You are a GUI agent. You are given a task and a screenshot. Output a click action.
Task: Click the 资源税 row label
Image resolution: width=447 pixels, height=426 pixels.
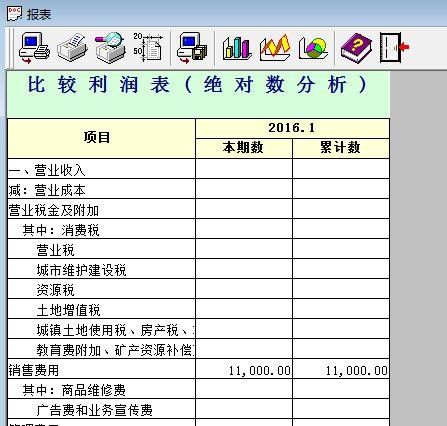pos(55,290)
